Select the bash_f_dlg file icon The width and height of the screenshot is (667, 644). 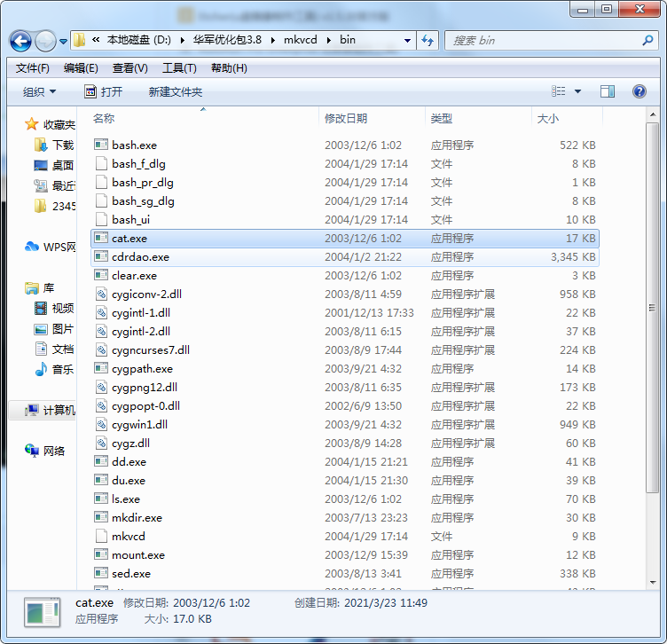(x=101, y=163)
